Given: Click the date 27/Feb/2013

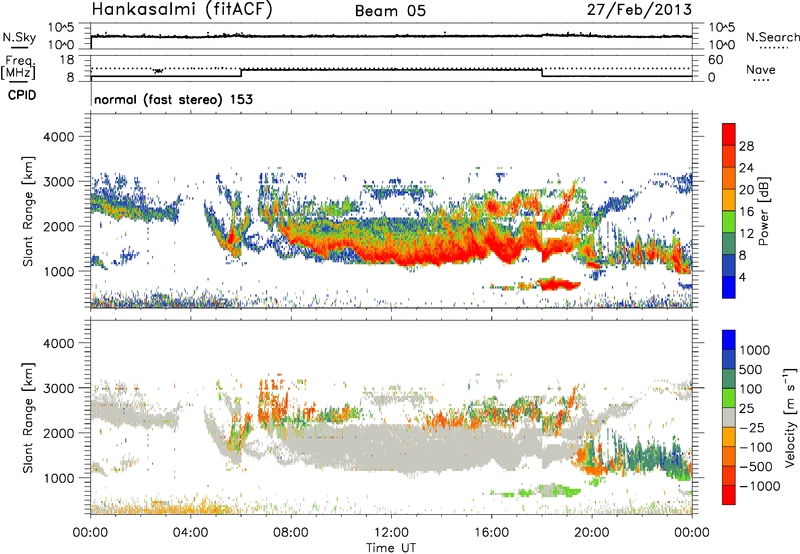Looking at the screenshot, I should point(639,9).
